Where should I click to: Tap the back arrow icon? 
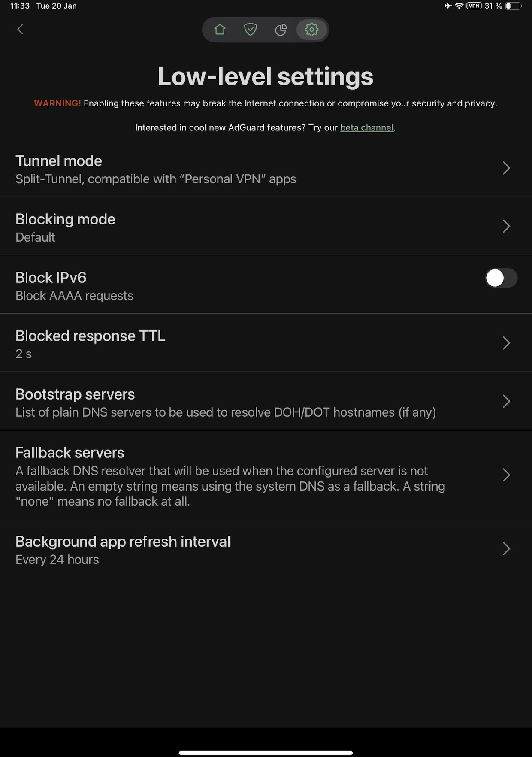pos(20,29)
